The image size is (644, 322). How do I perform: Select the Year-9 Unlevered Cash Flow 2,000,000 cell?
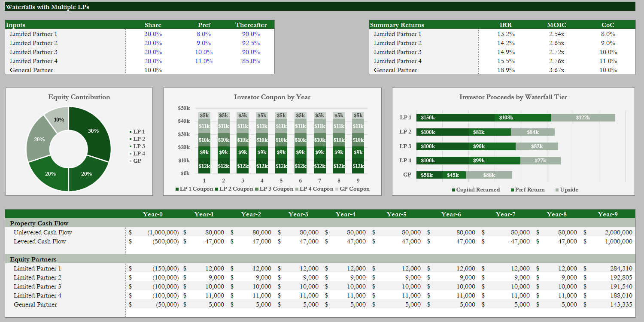pyautogui.click(x=609, y=232)
